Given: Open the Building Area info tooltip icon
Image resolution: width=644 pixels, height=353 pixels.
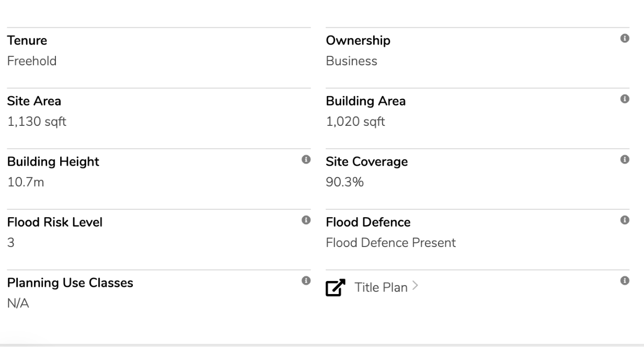Looking at the screenshot, I should tap(624, 99).
